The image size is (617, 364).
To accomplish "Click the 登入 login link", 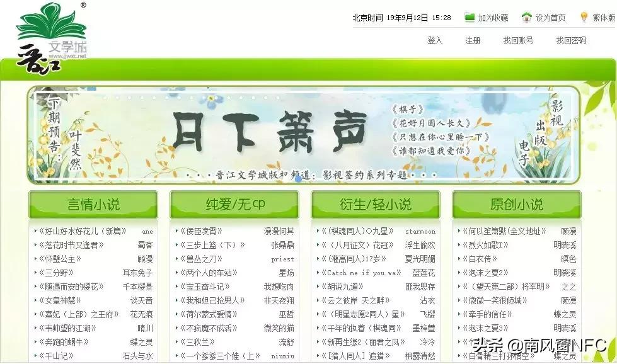I will coord(435,40).
